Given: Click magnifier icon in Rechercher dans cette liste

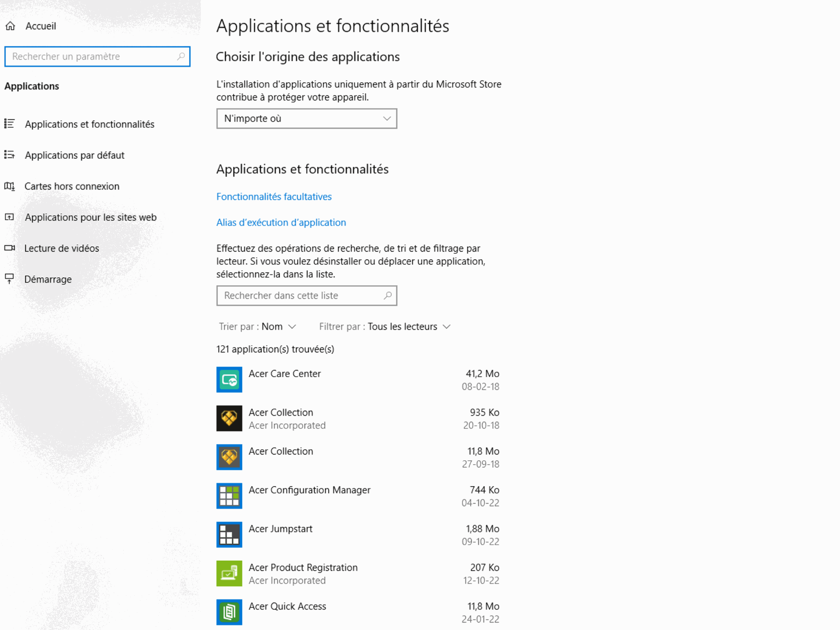Looking at the screenshot, I should (388, 296).
